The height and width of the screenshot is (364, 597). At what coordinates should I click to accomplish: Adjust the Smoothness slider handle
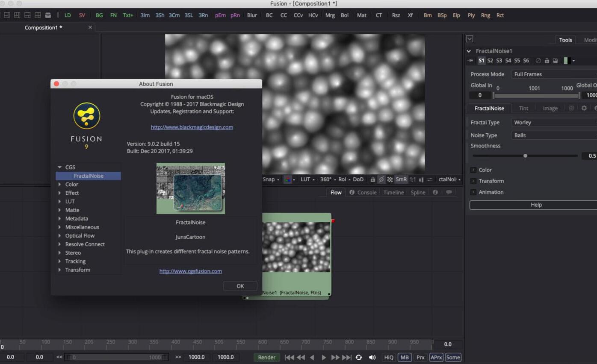click(x=525, y=156)
